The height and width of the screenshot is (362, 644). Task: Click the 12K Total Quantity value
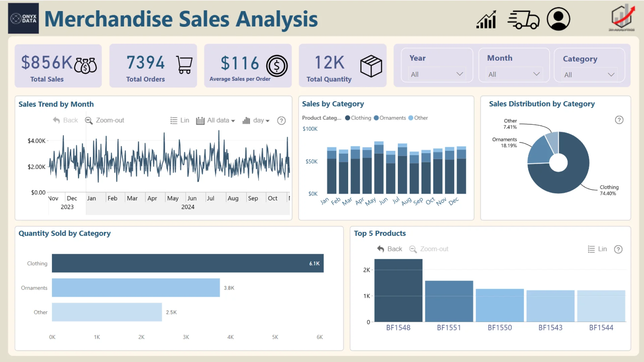click(x=329, y=63)
